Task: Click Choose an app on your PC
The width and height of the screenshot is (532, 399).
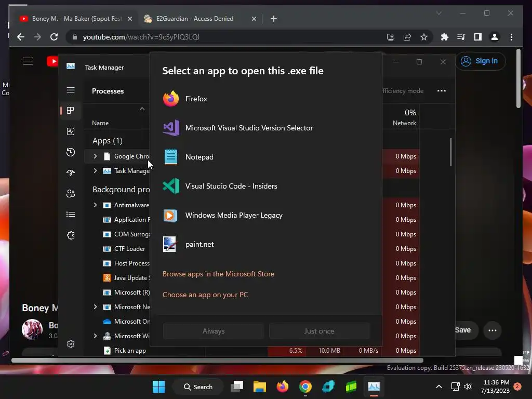Action: [205, 295]
